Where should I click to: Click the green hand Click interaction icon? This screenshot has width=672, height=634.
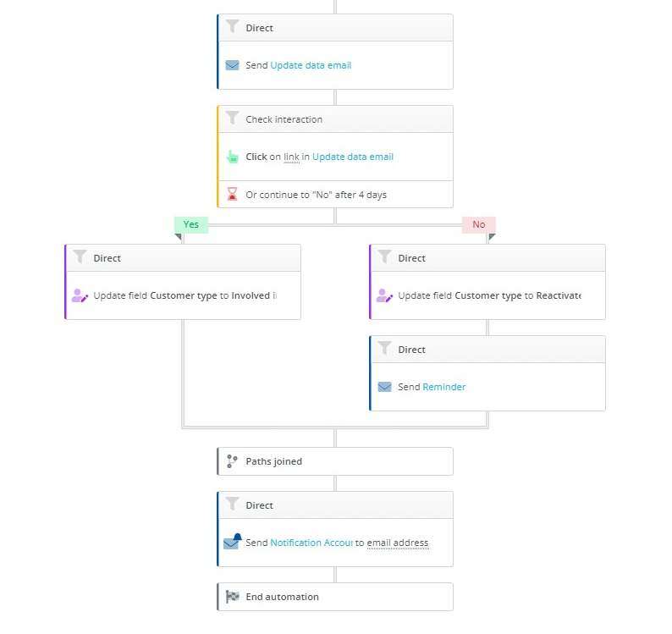(x=232, y=157)
